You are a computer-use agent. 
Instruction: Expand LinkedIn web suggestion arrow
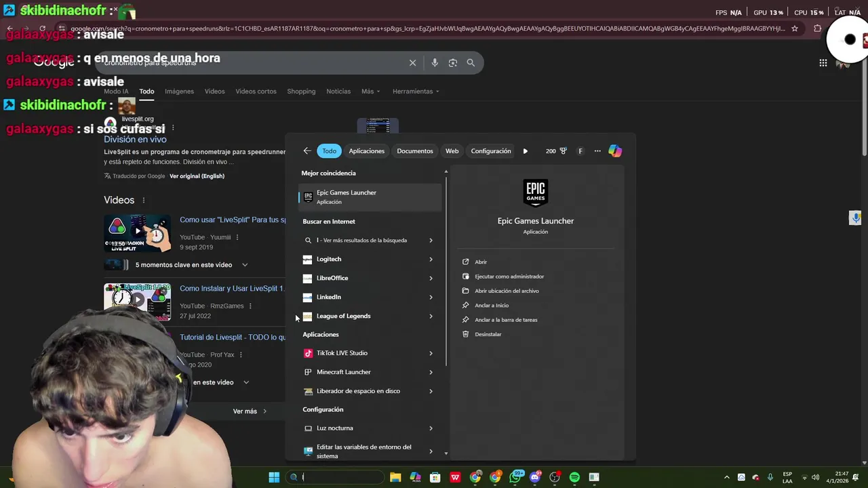431,297
